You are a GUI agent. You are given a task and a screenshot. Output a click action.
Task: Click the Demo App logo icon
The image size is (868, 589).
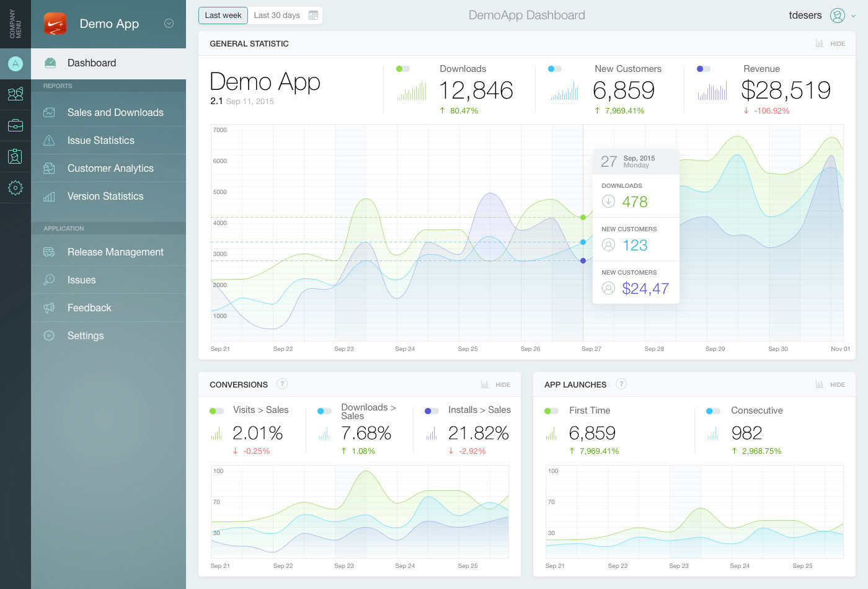(x=55, y=24)
